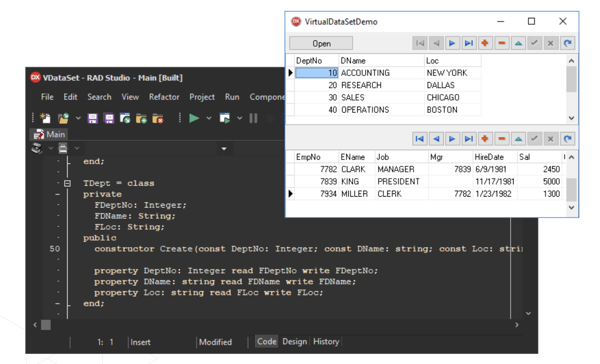Click the Save All double-disk icon
The image size is (600, 364).
point(109,118)
